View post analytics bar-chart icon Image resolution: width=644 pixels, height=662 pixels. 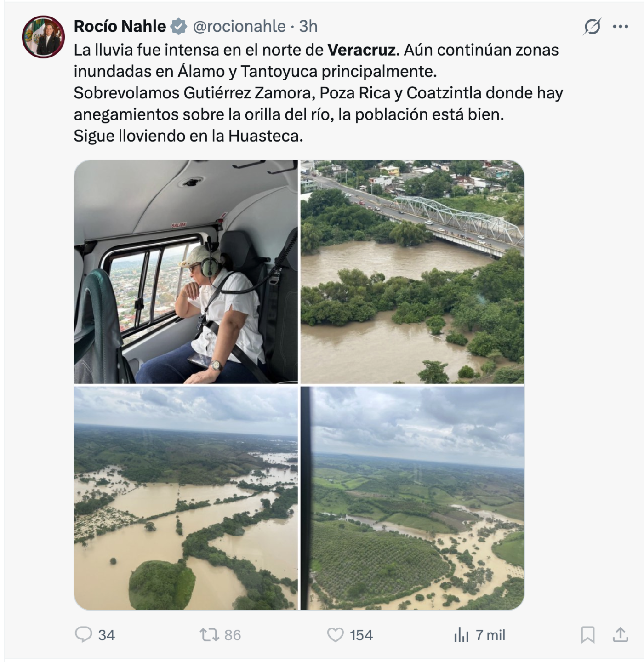click(x=461, y=635)
